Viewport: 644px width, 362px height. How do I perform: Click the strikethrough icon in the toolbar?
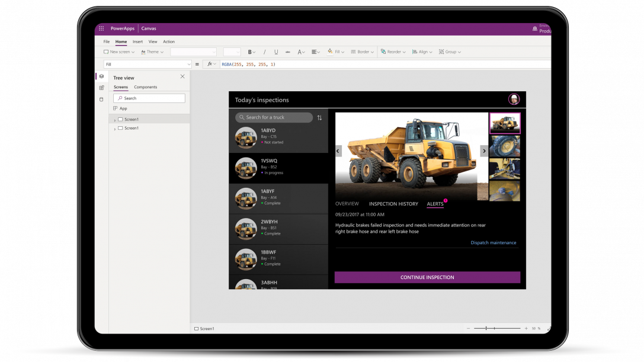click(x=287, y=52)
